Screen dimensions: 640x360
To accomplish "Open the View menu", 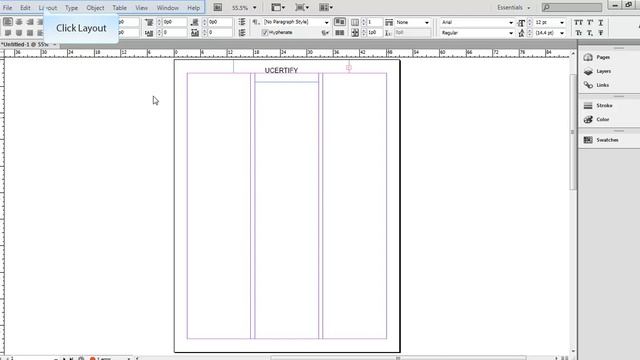I will point(141,8).
